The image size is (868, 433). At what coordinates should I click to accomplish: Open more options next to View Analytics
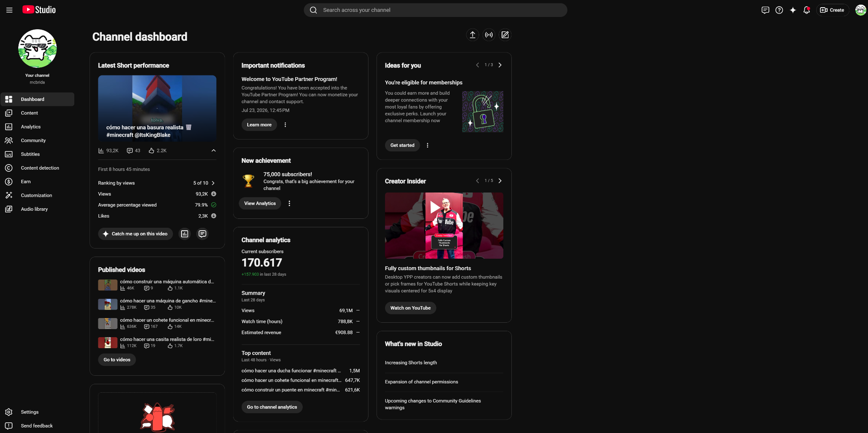[290, 204]
